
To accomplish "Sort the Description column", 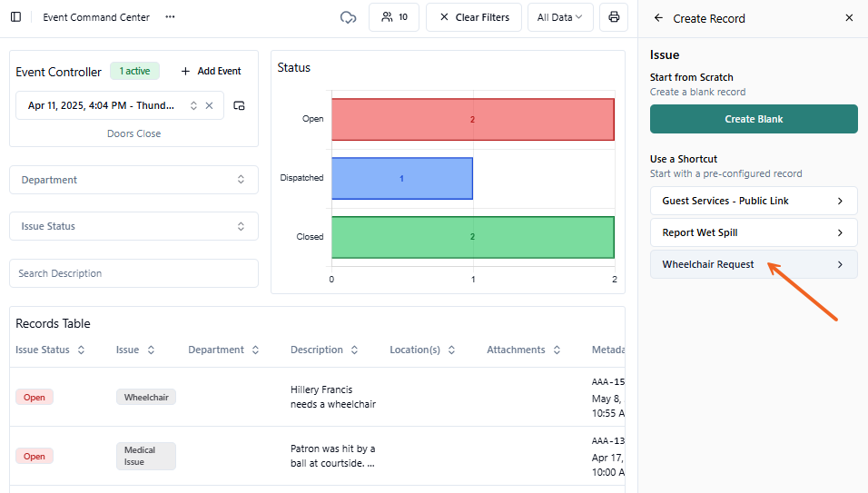I will coord(354,350).
